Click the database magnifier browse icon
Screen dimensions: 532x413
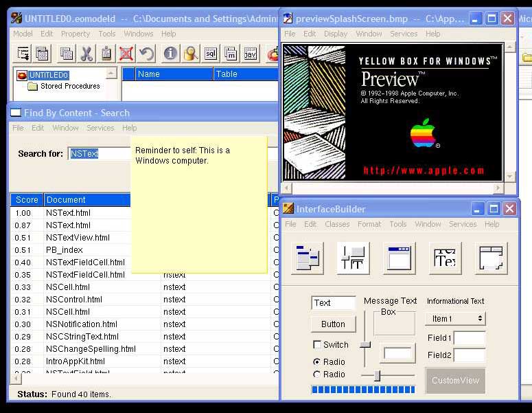(x=191, y=54)
